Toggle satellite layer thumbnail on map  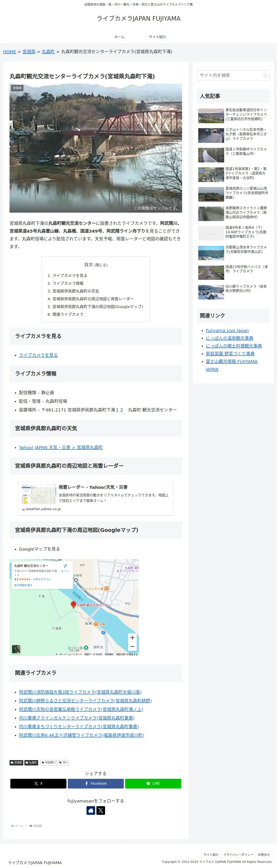pos(16,649)
